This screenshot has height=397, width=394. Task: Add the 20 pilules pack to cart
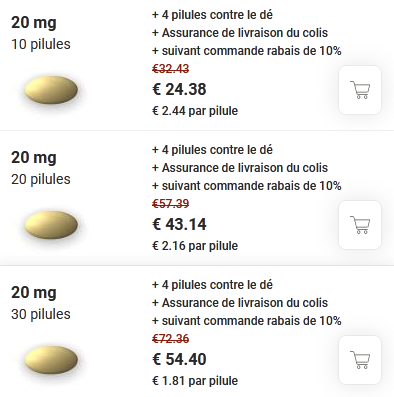(360, 225)
